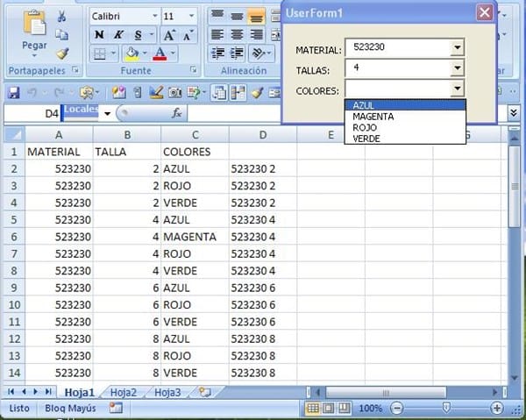Toggle the COLORES combo box arrow
The image size is (526, 420).
[x=457, y=89]
